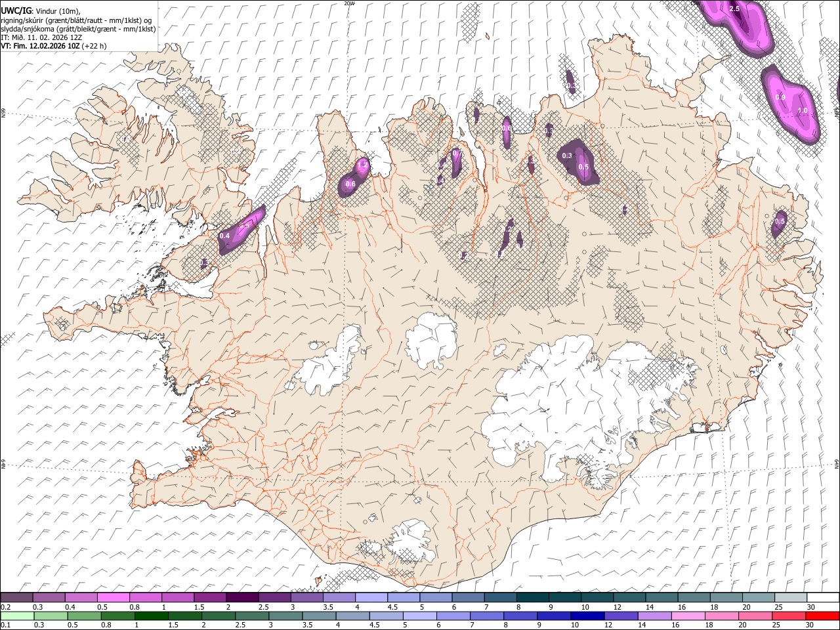The image size is (840, 630).
Task: Click the 0.3 precipitation value label
Action: [x=568, y=156]
